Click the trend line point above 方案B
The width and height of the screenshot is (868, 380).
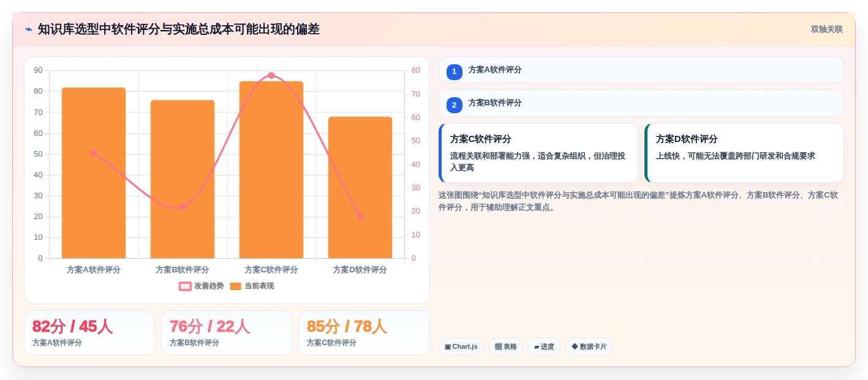183,207
